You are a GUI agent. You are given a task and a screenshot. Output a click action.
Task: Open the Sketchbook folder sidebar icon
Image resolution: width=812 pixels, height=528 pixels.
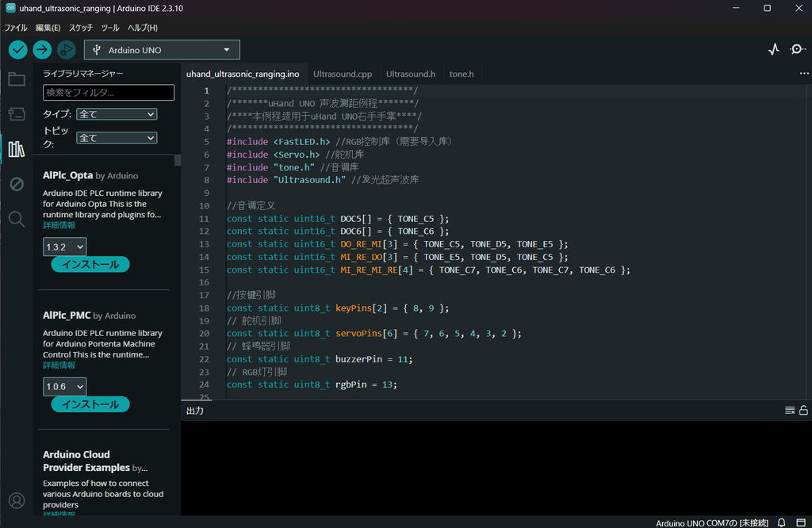point(17,79)
